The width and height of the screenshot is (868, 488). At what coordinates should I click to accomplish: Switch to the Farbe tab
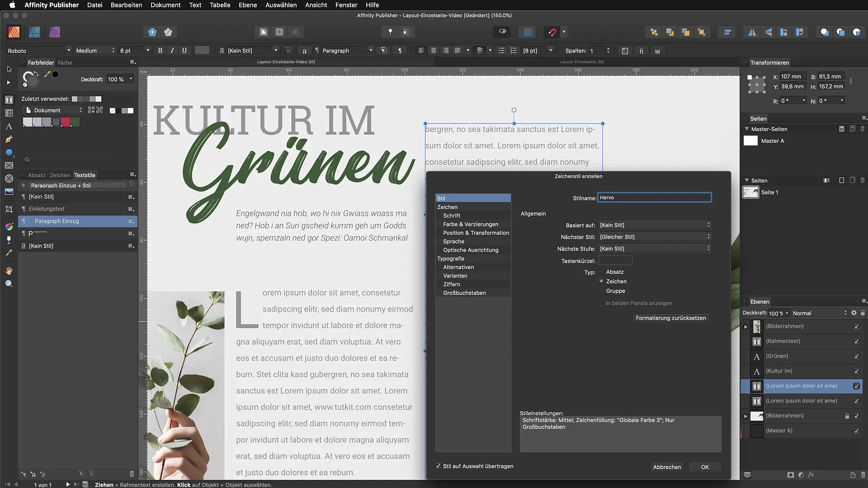65,62
